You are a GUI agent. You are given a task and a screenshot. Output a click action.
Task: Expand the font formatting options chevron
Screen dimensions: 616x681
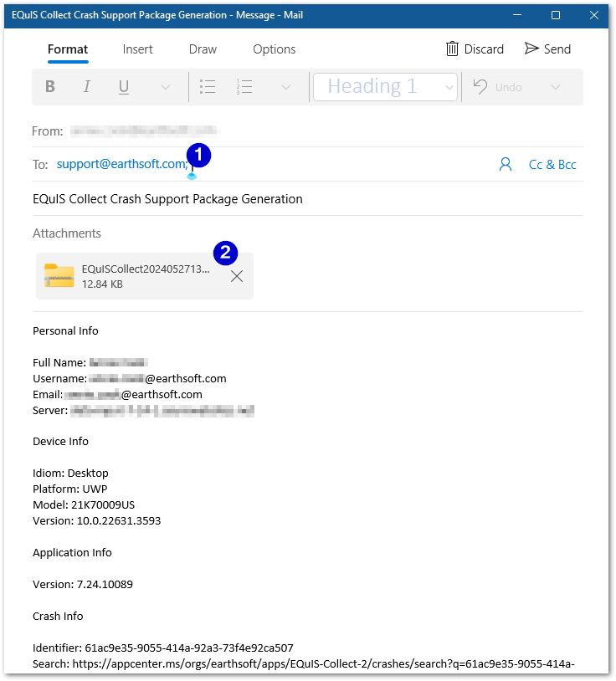[x=165, y=87]
